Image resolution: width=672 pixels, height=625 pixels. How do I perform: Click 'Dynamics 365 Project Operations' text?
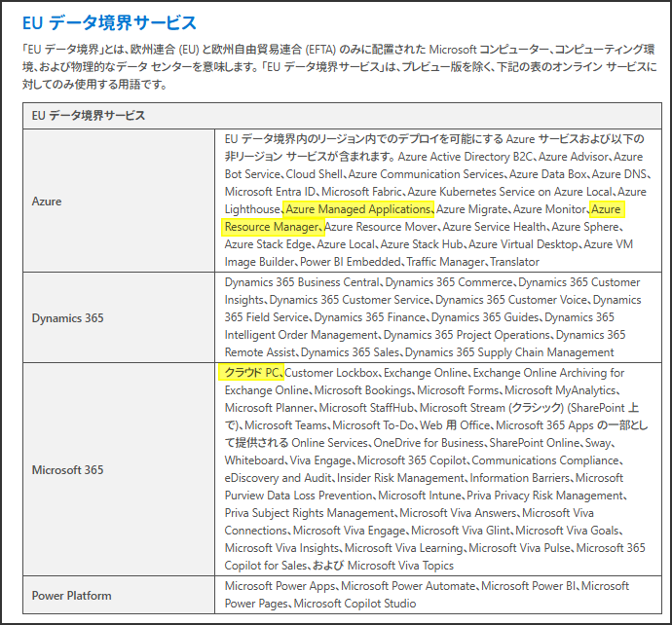coord(467,336)
